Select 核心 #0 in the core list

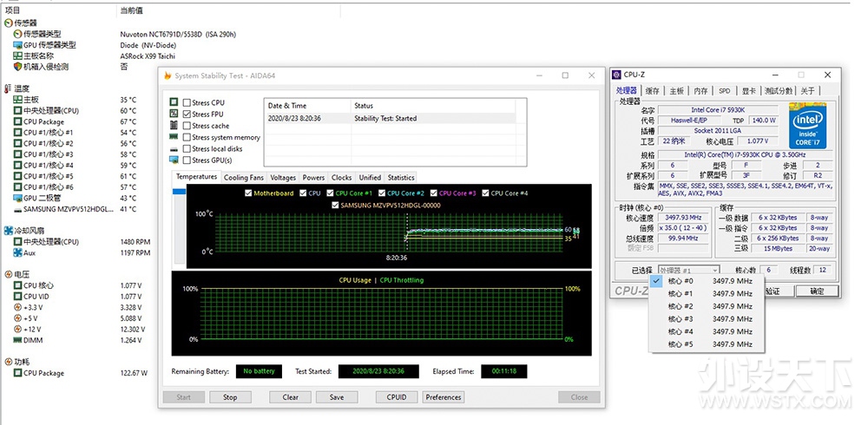pos(707,281)
